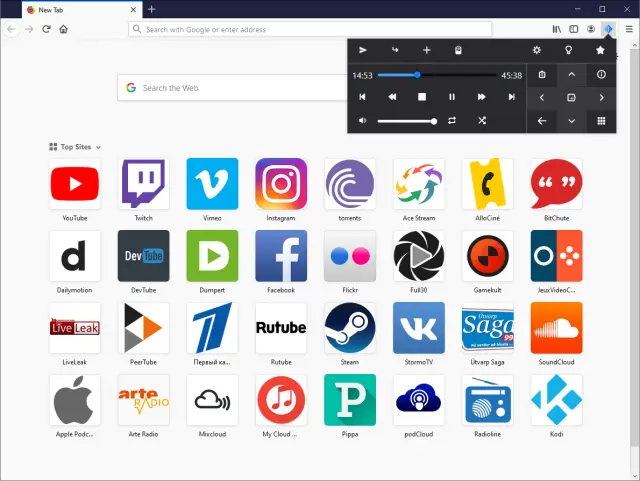Click the plus add icon in the popup
The width and height of the screenshot is (640, 481).
[x=427, y=50]
